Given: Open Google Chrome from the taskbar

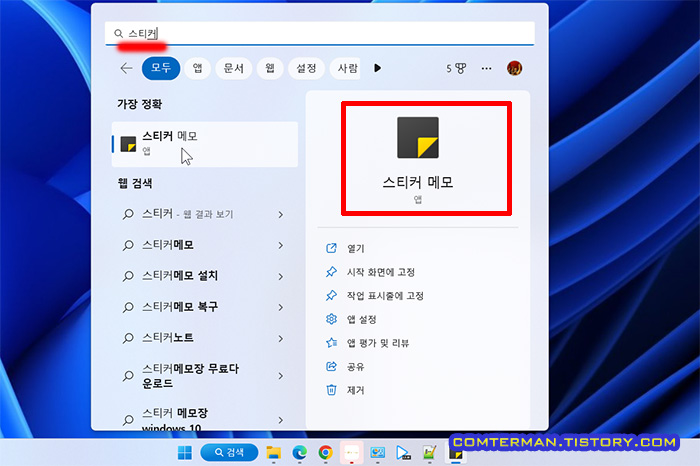Looking at the screenshot, I should click(325, 453).
